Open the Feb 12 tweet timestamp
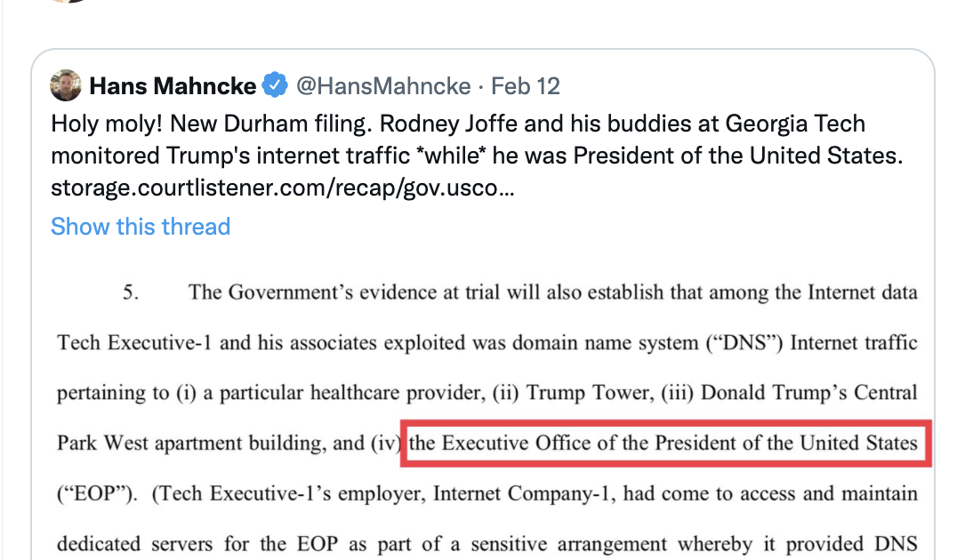Viewport: 957px width, 560px height. [x=526, y=86]
